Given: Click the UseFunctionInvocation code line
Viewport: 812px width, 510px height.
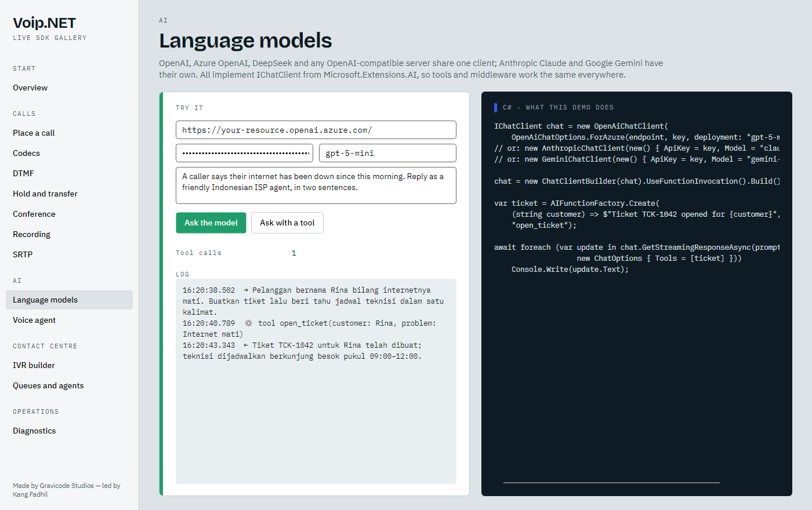Looking at the screenshot, I should point(637,181).
